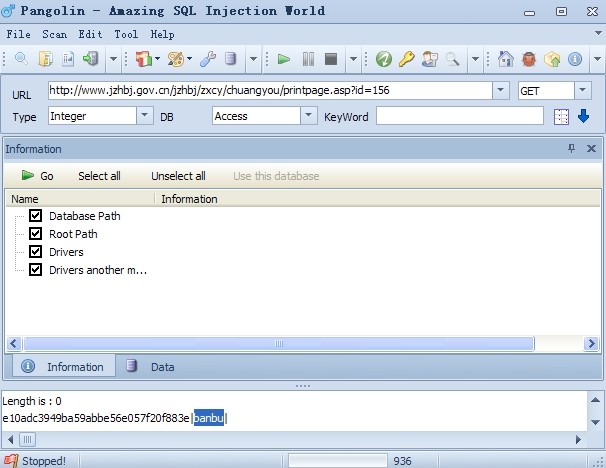Open the Tool menu
Viewport: 606px width, 468px height.
(x=126, y=34)
